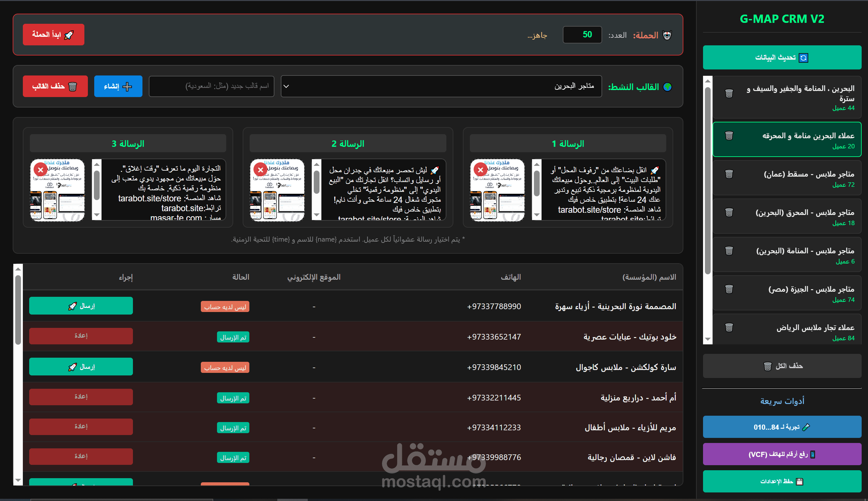Screen dimensions: 868x501
Task: Delete the 'البحرين ، المنامة والجفير' list with its trash icon
Action: [729, 93]
